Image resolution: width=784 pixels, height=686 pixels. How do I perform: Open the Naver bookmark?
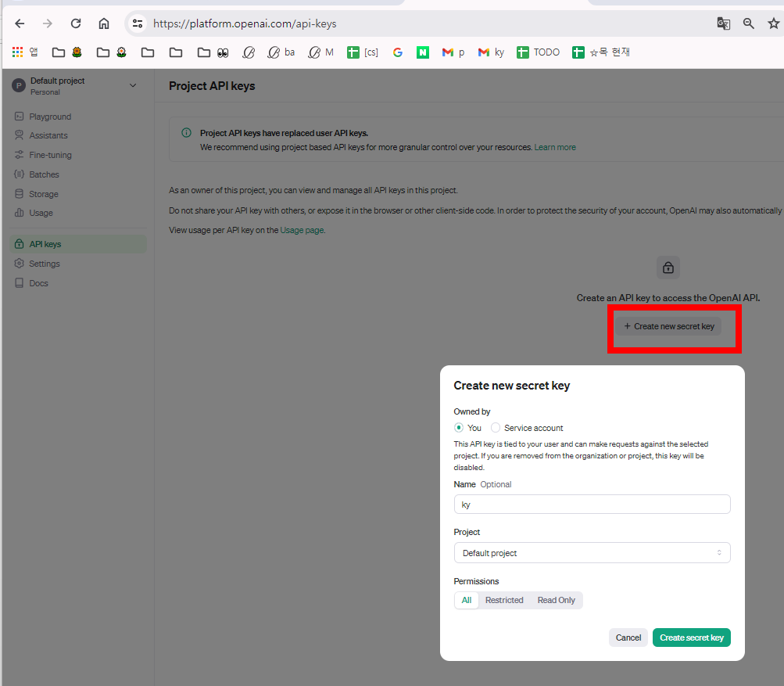pos(423,52)
